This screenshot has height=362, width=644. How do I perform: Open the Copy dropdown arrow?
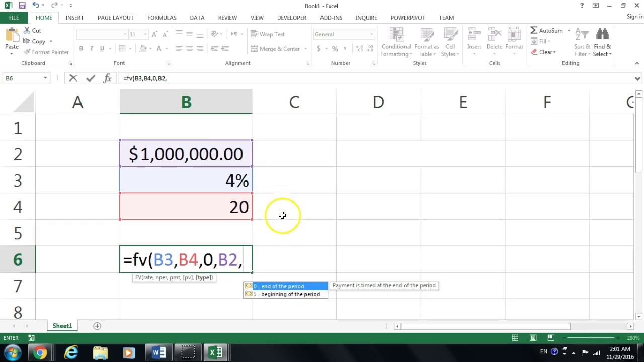coord(51,41)
